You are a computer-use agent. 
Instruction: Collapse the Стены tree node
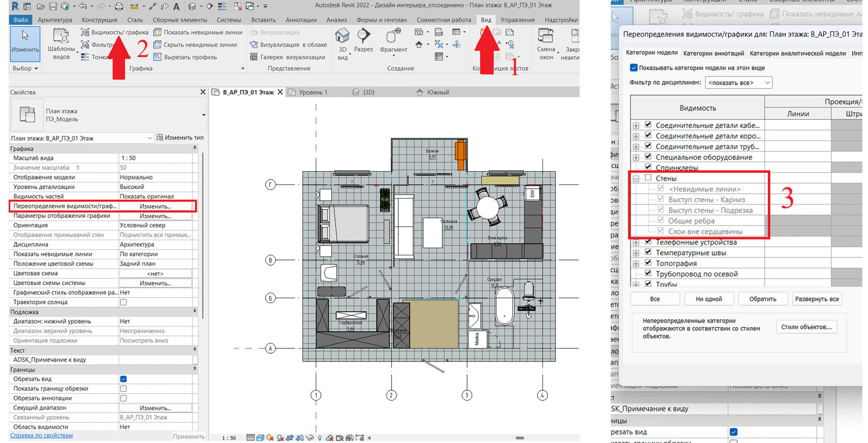(636, 178)
